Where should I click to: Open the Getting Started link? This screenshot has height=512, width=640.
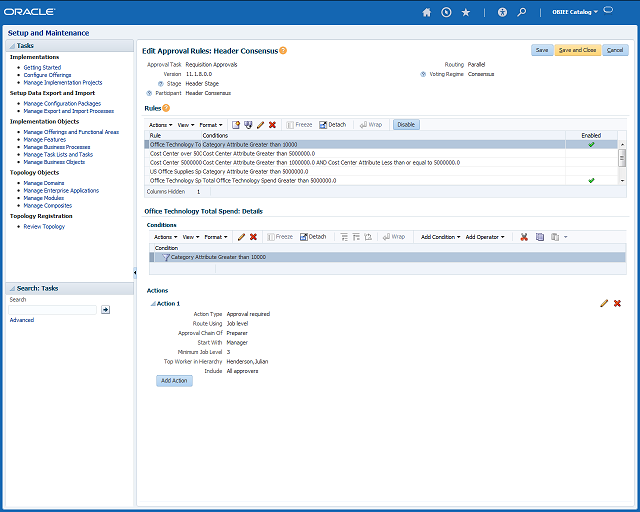coord(42,67)
